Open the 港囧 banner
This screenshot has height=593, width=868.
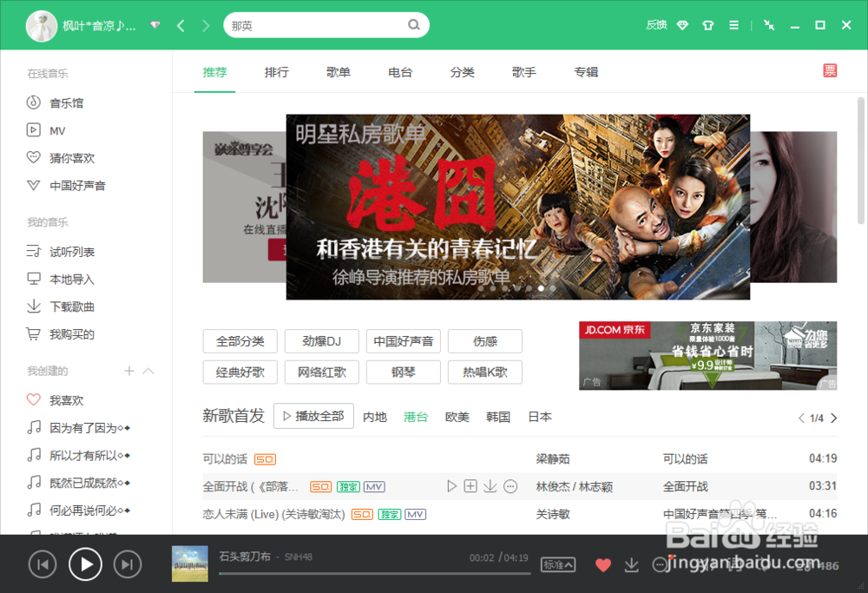(517, 207)
